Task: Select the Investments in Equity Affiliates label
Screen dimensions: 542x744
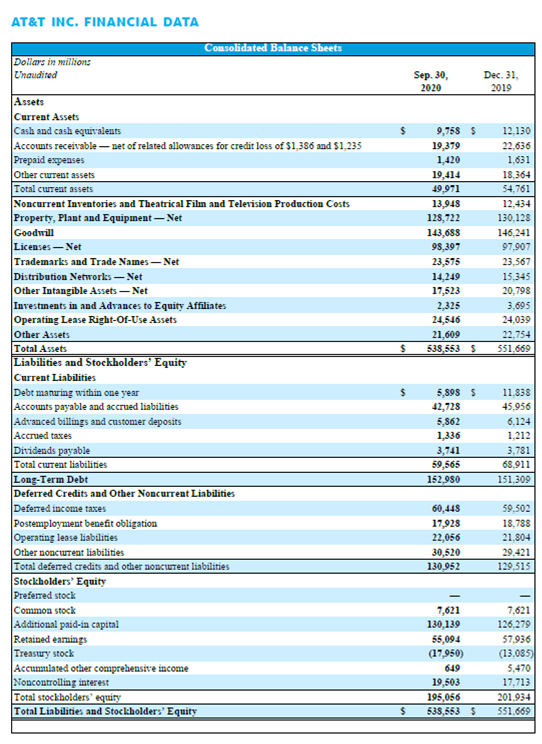Action: [120, 306]
